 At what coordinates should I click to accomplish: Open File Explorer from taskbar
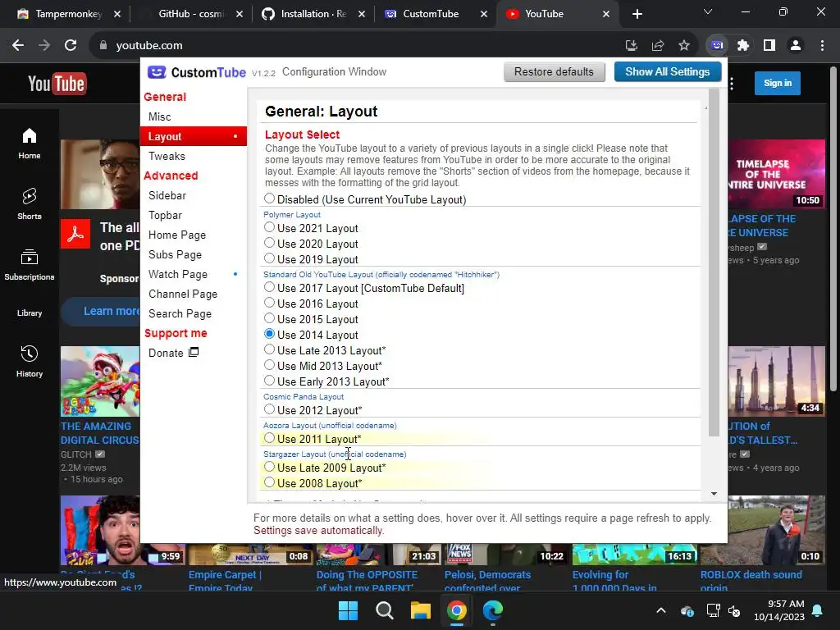(421, 610)
